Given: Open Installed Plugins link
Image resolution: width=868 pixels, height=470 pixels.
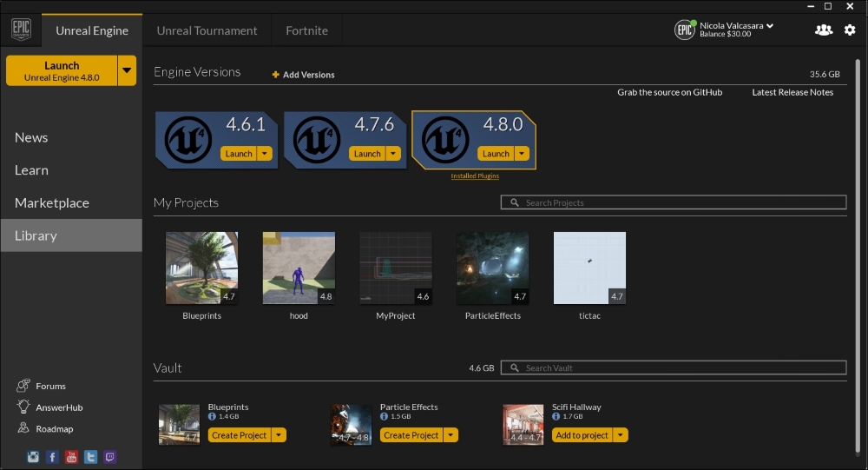Looking at the screenshot, I should pyautogui.click(x=475, y=175).
